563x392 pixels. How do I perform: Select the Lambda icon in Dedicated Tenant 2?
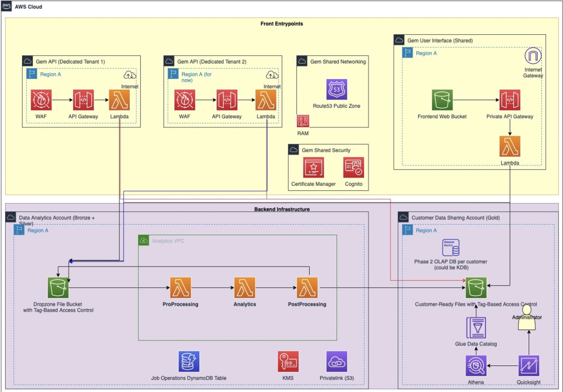tap(266, 100)
